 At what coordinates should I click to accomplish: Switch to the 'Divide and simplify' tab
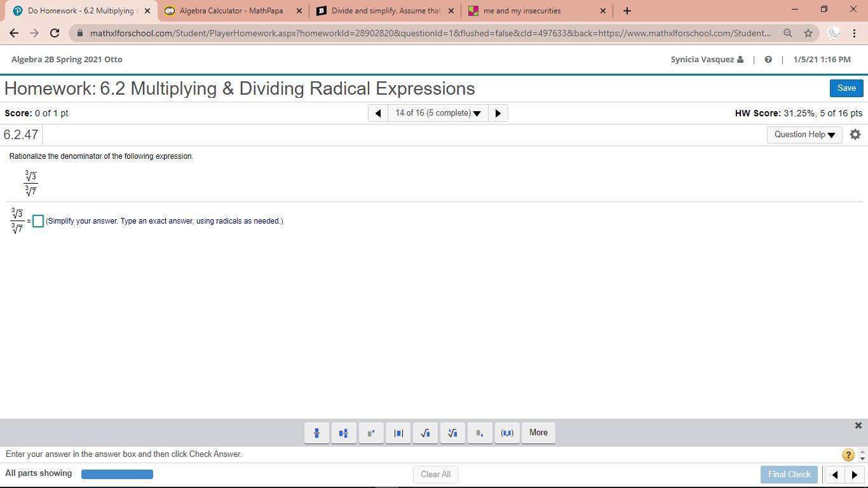point(385,11)
